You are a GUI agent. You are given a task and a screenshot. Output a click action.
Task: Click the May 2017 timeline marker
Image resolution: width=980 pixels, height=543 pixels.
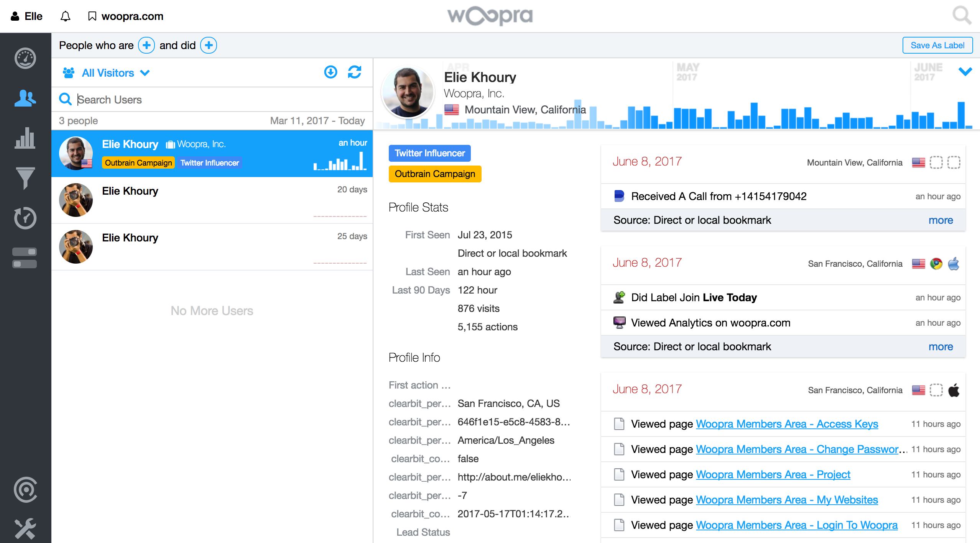[688, 72]
